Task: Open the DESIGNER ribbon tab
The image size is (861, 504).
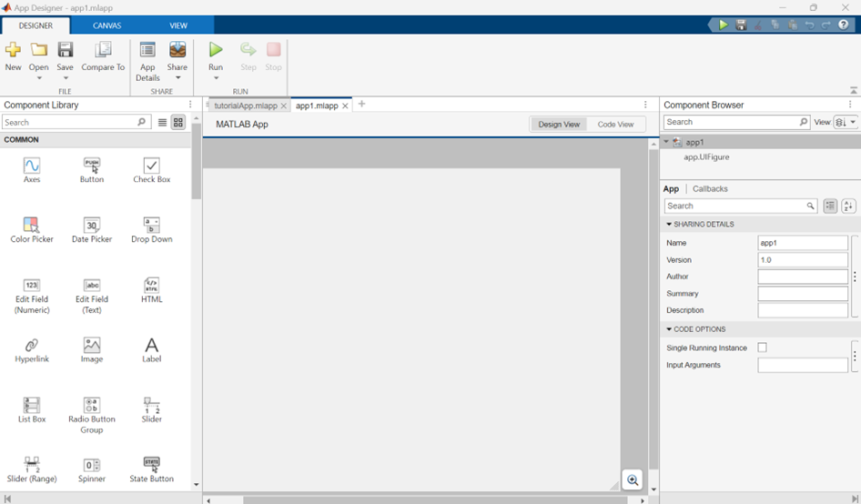Action: (35, 25)
